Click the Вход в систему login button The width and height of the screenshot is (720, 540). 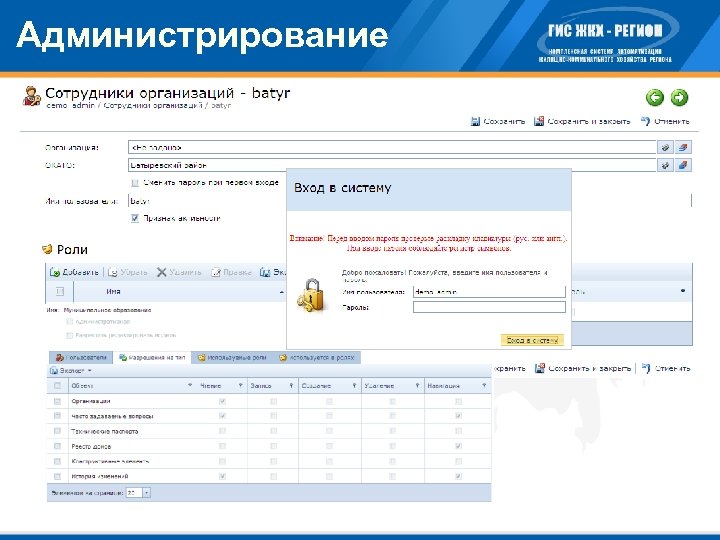pos(532,340)
